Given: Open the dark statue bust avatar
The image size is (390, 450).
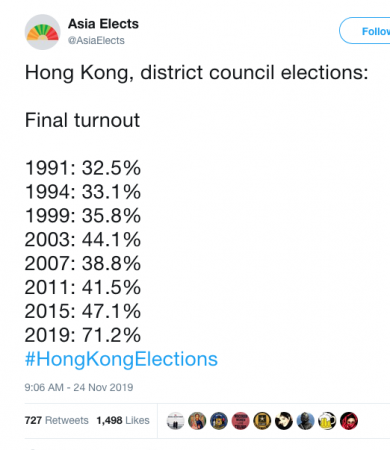Looking at the screenshot, I should click(x=305, y=421).
